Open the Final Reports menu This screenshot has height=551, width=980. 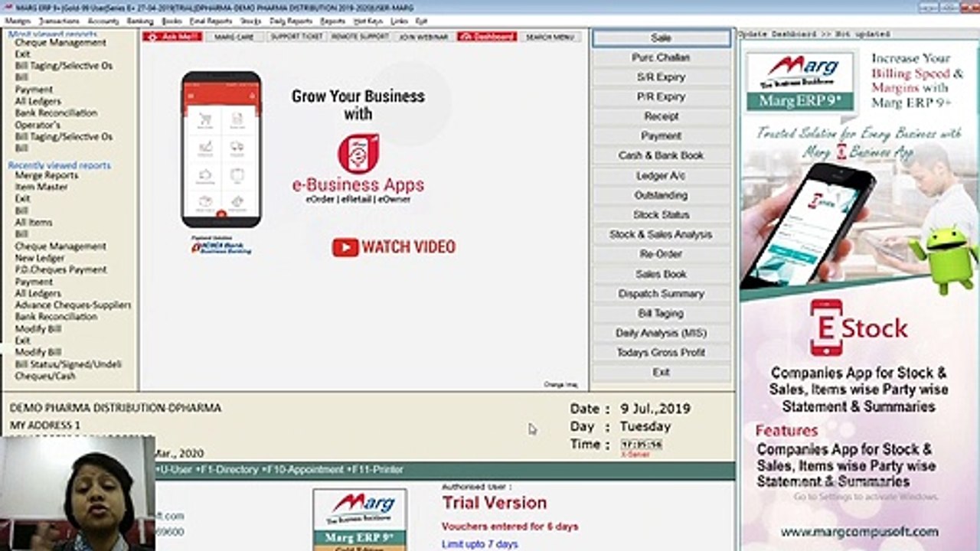(x=211, y=21)
